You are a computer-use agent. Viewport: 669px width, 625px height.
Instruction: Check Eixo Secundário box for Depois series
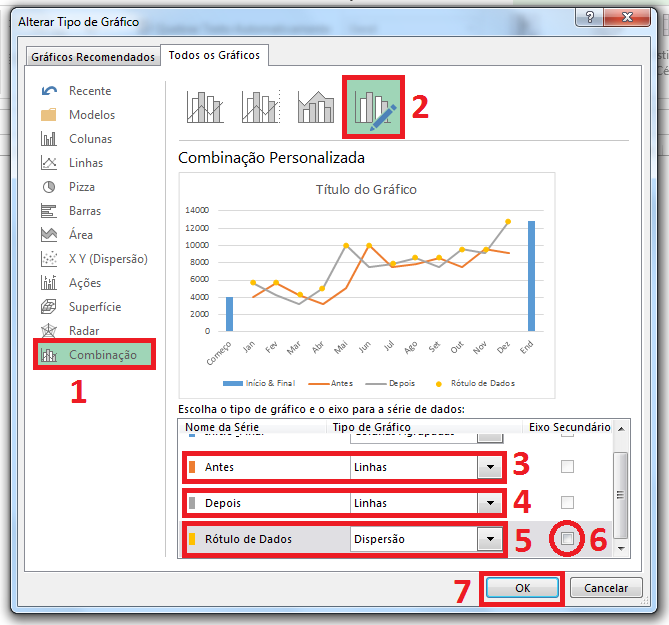tap(567, 503)
